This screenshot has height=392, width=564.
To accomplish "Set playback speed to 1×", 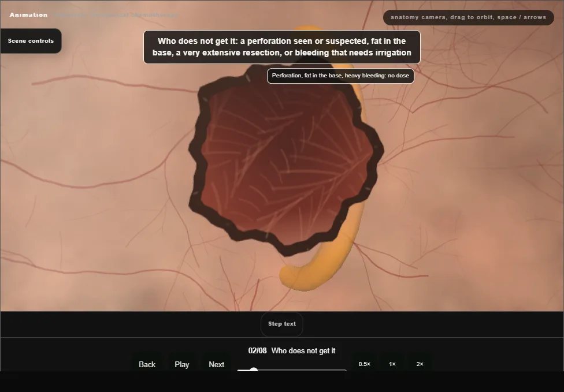I will pos(392,364).
